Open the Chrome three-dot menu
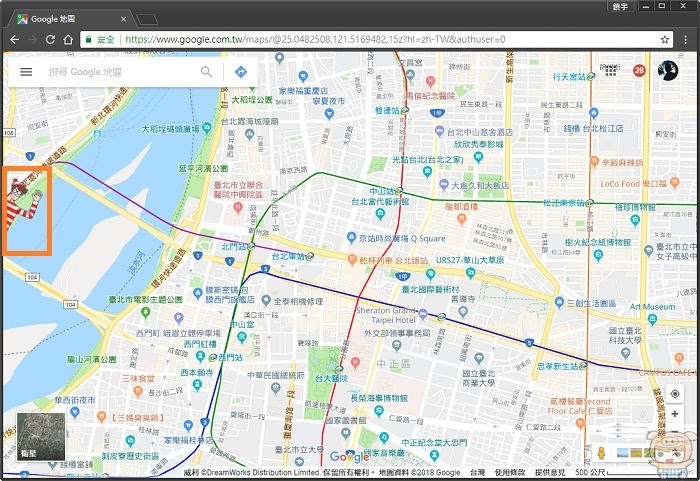Viewport: 700px width, 481px height. point(685,39)
